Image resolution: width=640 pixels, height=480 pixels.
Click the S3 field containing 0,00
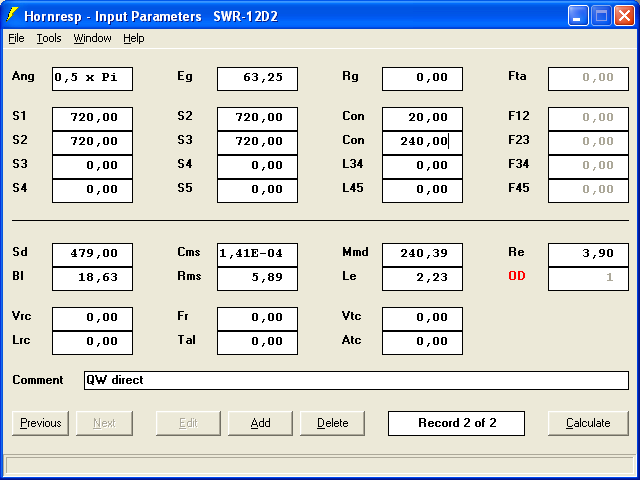92,167
